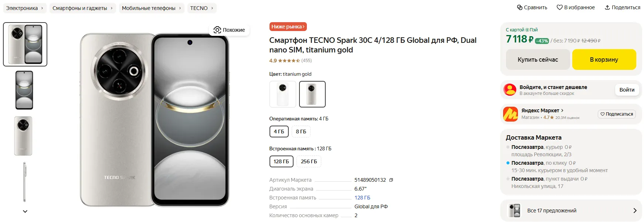Go to Мобильные телефоны breadcrumb
Viewport: 644px width, 222px height.
click(151, 8)
